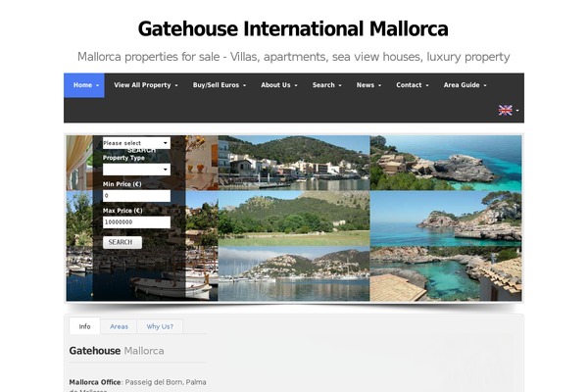588x392 pixels.
Task: Switch to the Info tab
Action: (x=84, y=326)
